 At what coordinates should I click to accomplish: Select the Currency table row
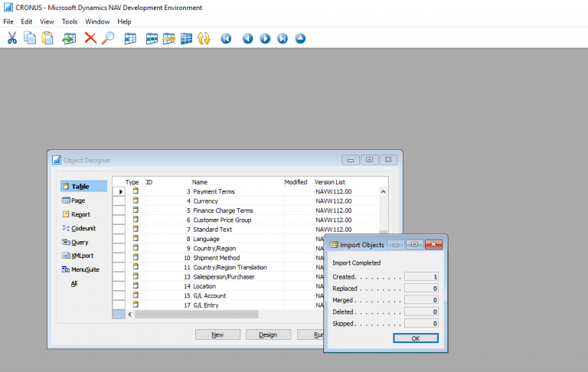point(206,201)
